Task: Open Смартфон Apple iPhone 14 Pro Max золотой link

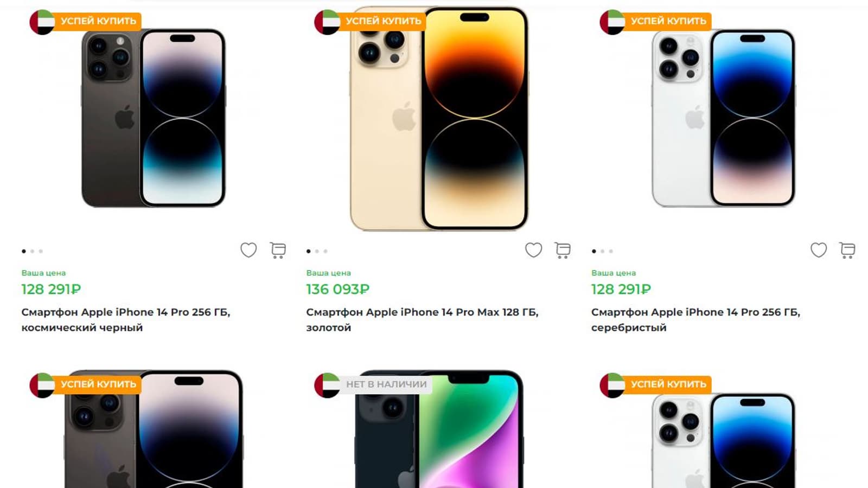Action: [x=422, y=320]
